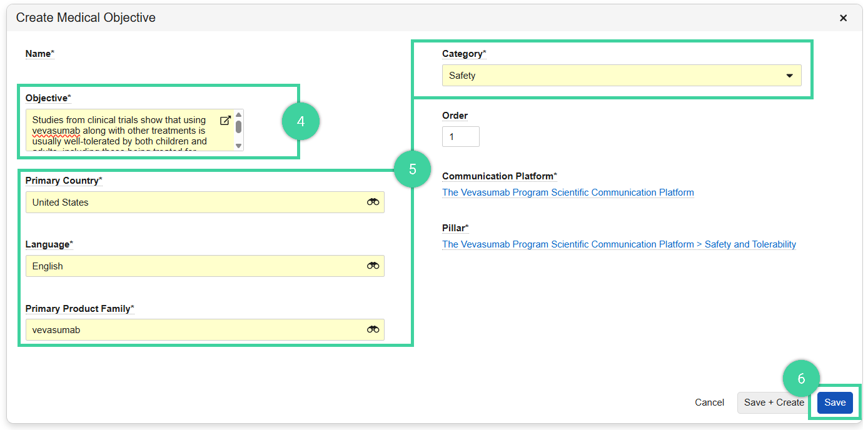Image resolution: width=868 pixels, height=430 pixels.
Task: Open the Primary Country lookup binoculars icon
Action: click(373, 202)
